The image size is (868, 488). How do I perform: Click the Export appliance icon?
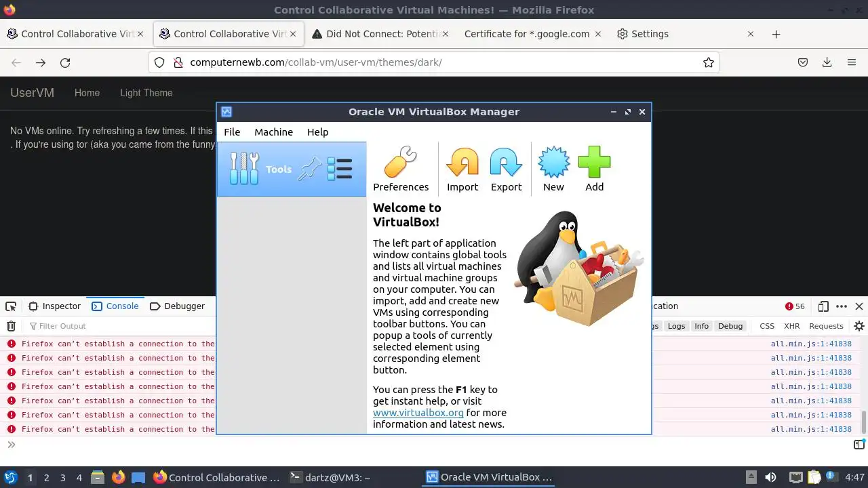(x=506, y=169)
